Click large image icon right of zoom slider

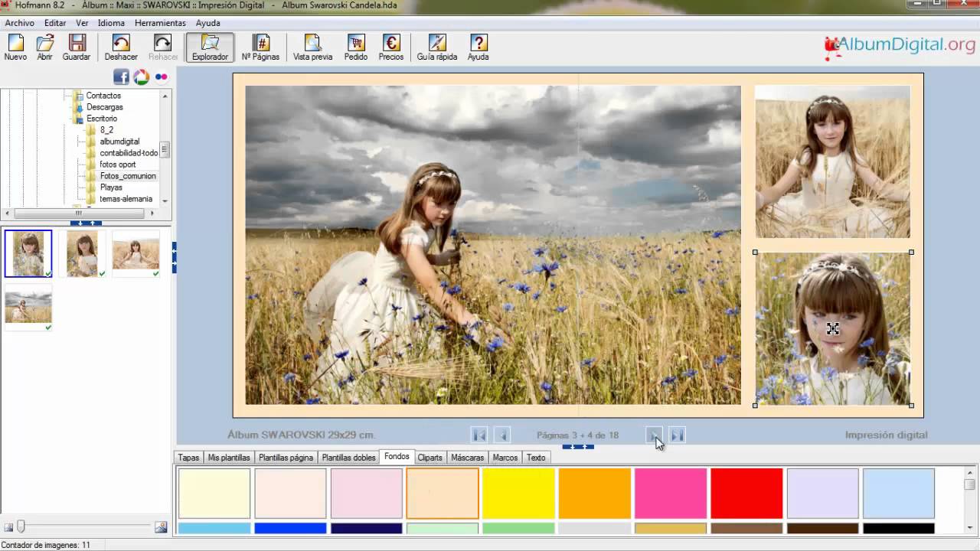(161, 527)
